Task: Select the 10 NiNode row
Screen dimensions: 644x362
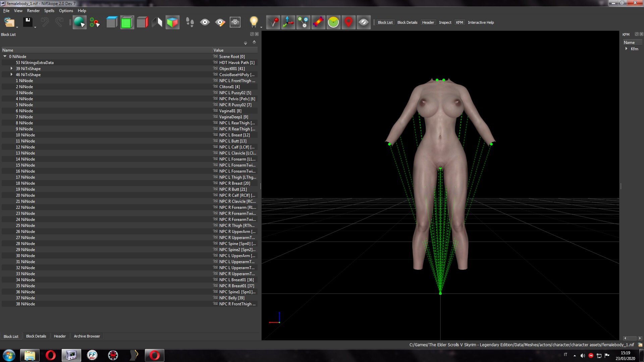Action: 130,135
